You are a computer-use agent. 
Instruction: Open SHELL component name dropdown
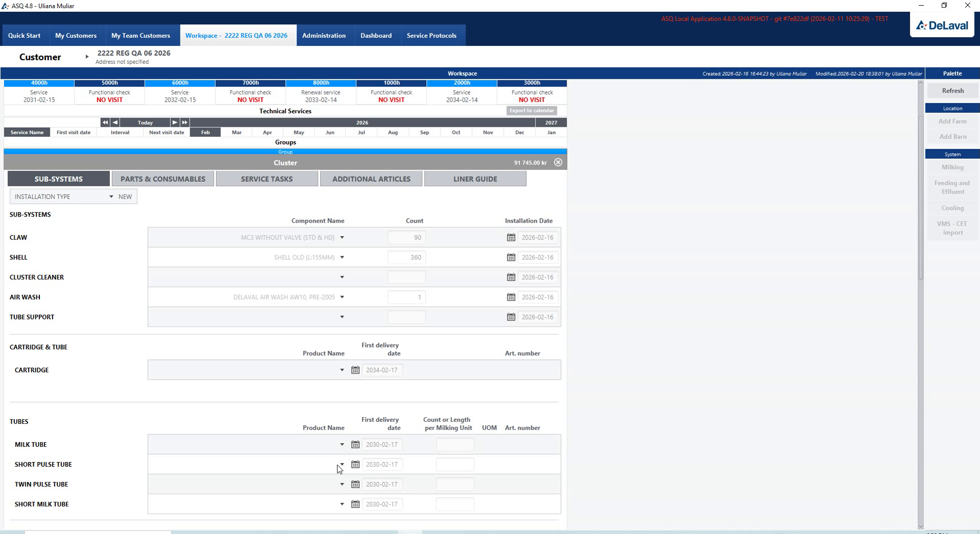pos(342,257)
